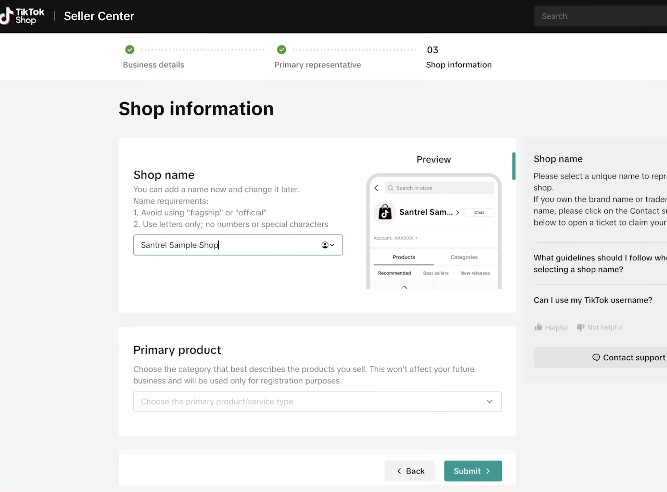This screenshot has height=492, width=667.
Task: Expand 'What guidelines should I follow' question
Action: (x=600, y=263)
